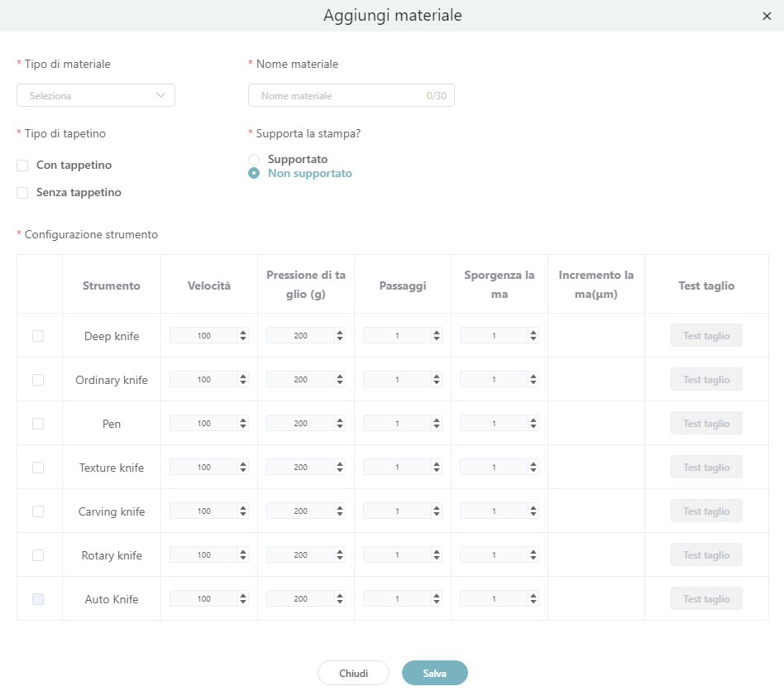Click the Texture knife Sporgenza lama stepper
This screenshot has height=696, width=784.
tap(533, 468)
